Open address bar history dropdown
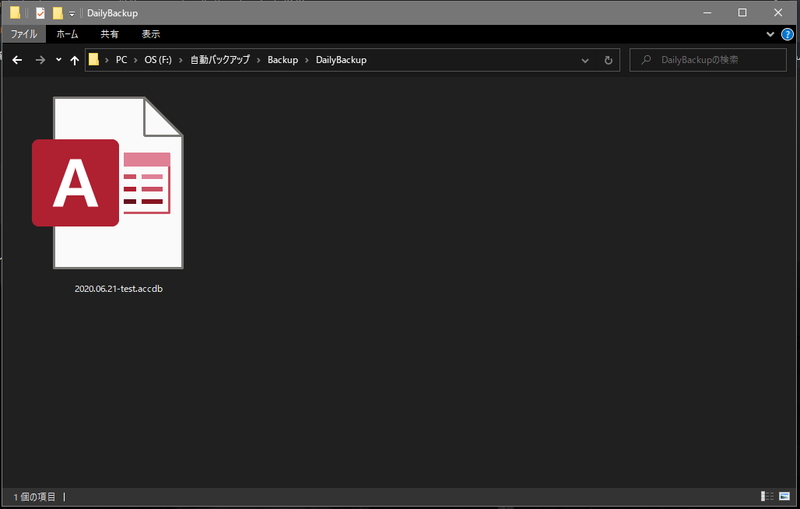800x509 pixels. [x=585, y=60]
